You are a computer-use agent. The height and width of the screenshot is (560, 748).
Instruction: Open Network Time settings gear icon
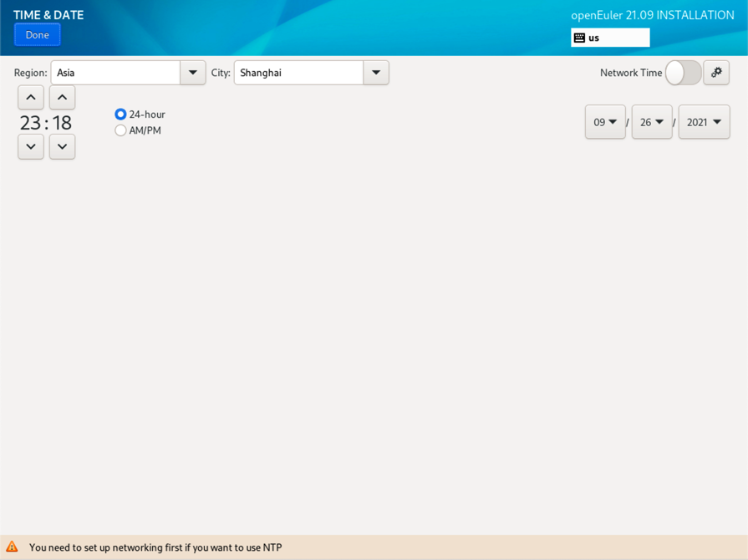[x=716, y=73]
